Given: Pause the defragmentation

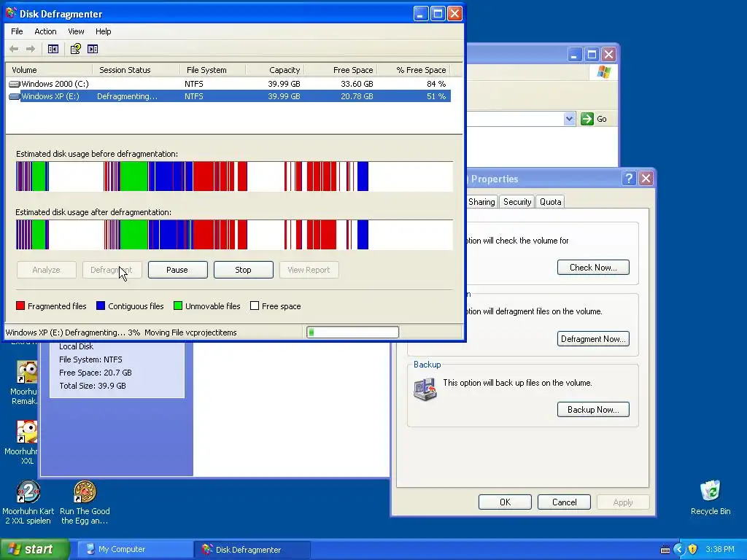Looking at the screenshot, I should [178, 270].
